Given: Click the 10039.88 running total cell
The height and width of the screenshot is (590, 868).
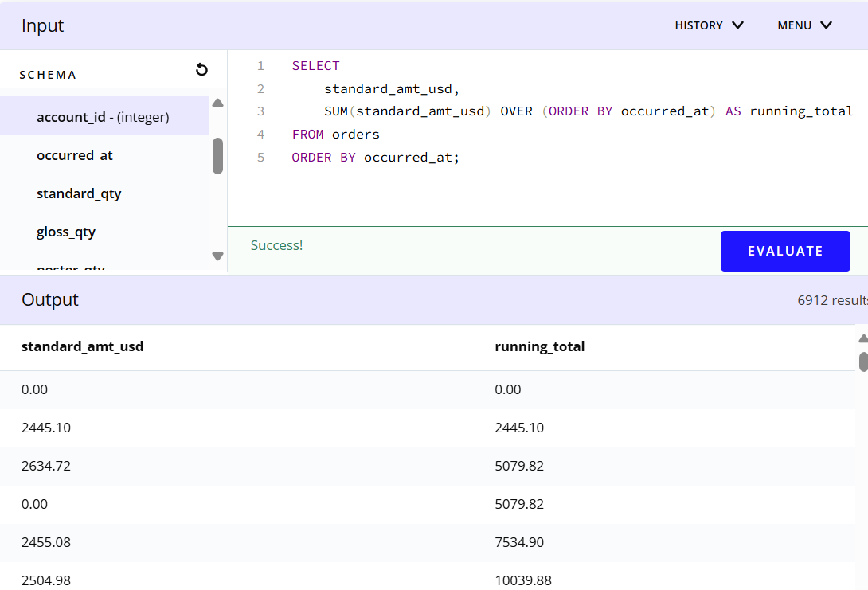Looking at the screenshot, I should [523, 580].
